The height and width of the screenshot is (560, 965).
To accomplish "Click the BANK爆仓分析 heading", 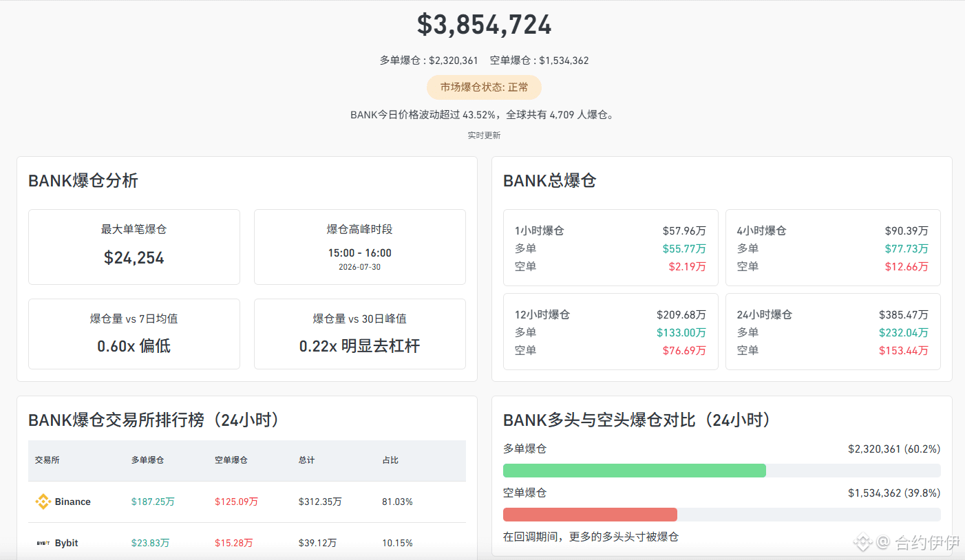I will (x=83, y=181).
